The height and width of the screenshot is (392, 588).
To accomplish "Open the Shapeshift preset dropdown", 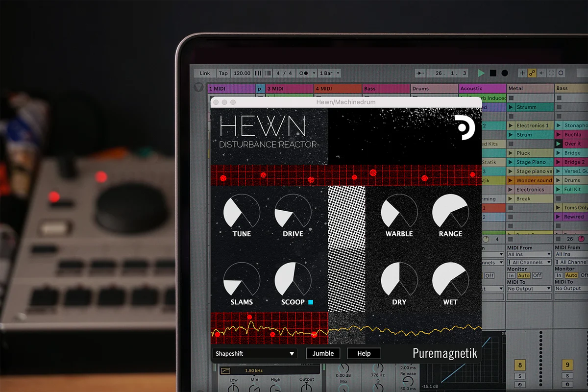I will point(255,353).
